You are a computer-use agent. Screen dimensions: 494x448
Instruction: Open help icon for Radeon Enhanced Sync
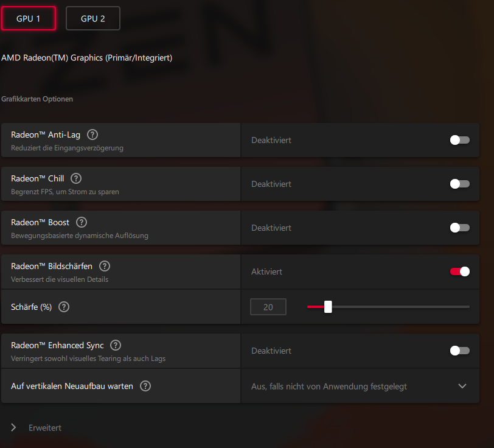[x=116, y=345]
